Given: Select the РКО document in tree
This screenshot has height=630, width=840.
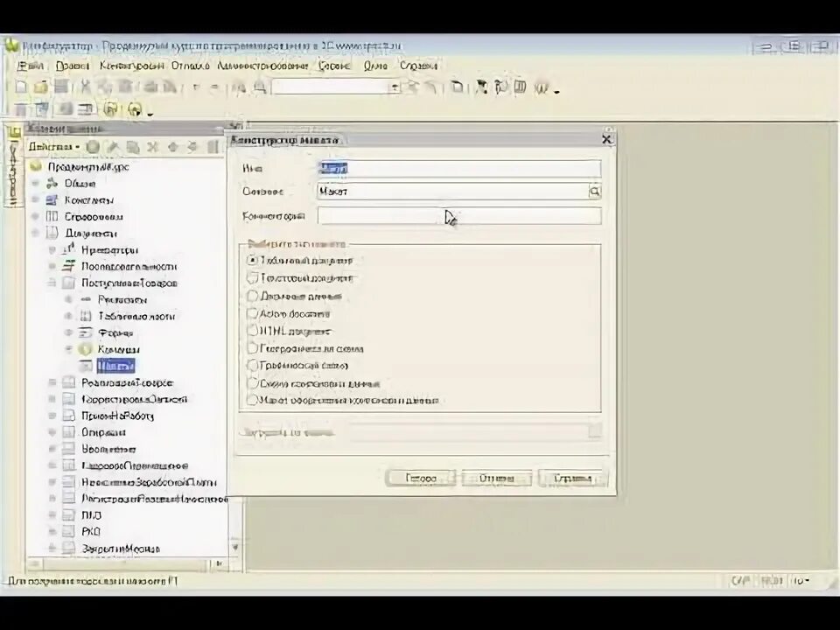Looking at the screenshot, I should click(x=90, y=532).
